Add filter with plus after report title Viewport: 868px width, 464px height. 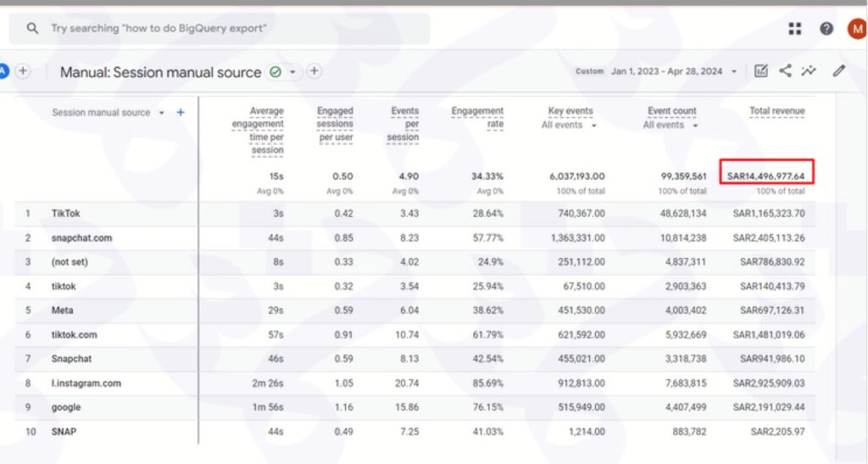click(314, 71)
